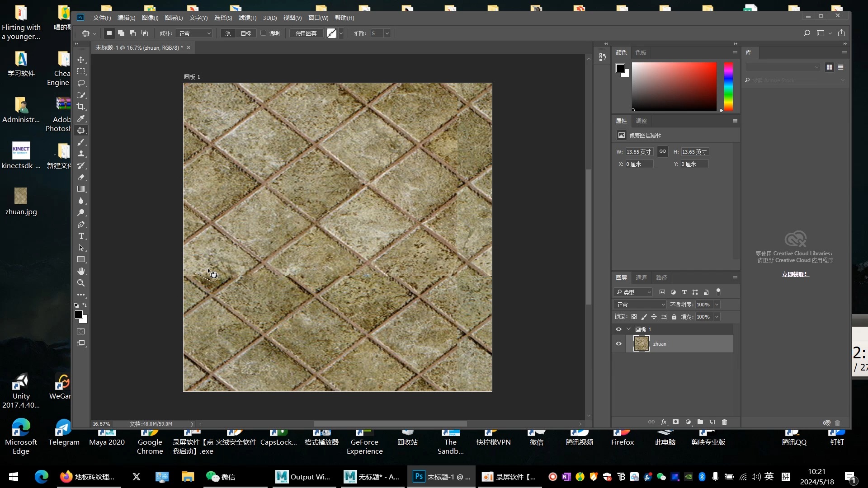Hide the zhuan layer
The width and height of the screenshot is (868, 488).
tap(618, 344)
